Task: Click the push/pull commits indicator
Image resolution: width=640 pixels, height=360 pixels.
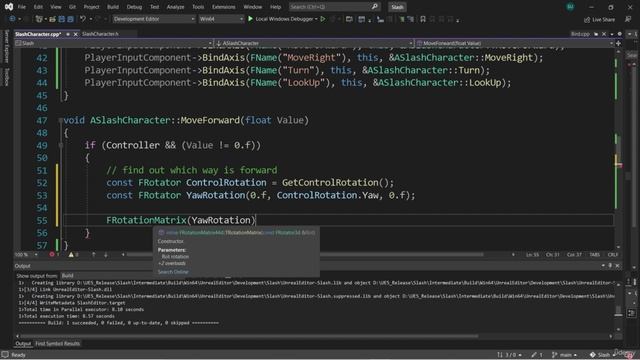Action: coord(509,355)
